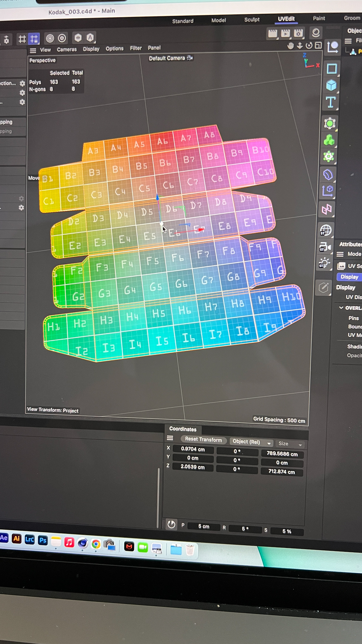Click the ST light bulb icon
The image size is (362, 644).
pyautogui.click(x=324, y=263)
